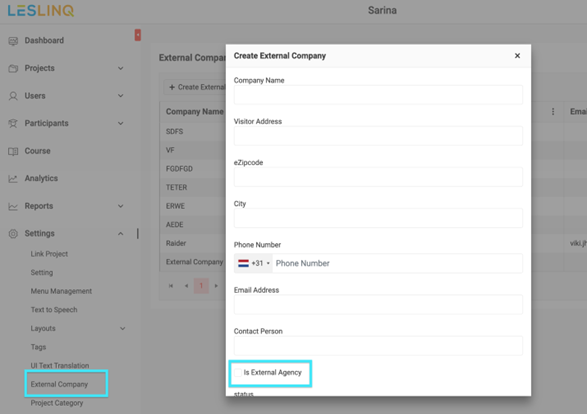Click the Participants graduate icon
This screenshot has height=414, width=587.
[x=13, y=124]
